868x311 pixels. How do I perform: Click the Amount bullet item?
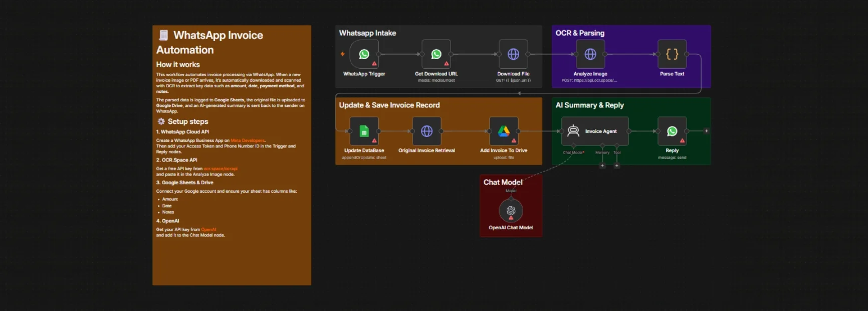[x=170, y=199]
